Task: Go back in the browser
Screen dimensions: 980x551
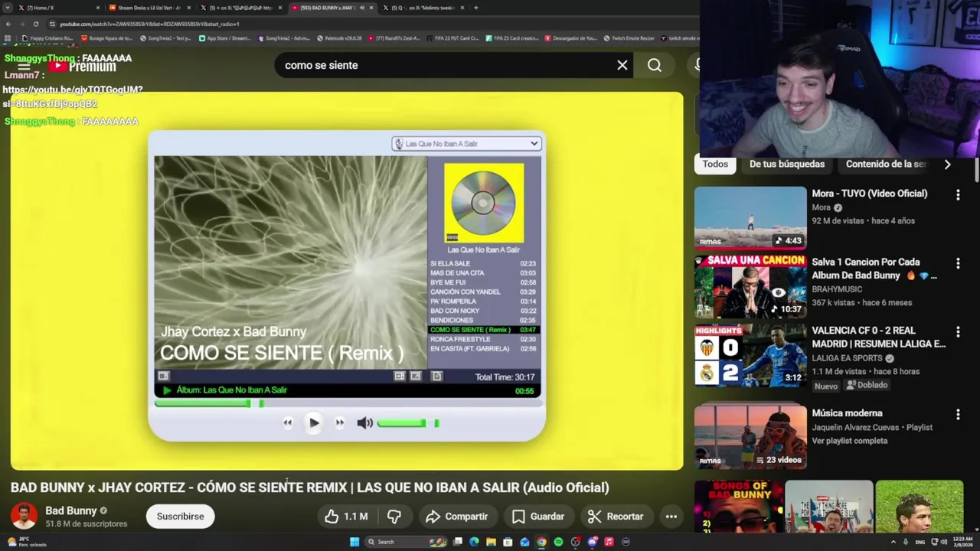Action: coord(8,24)
